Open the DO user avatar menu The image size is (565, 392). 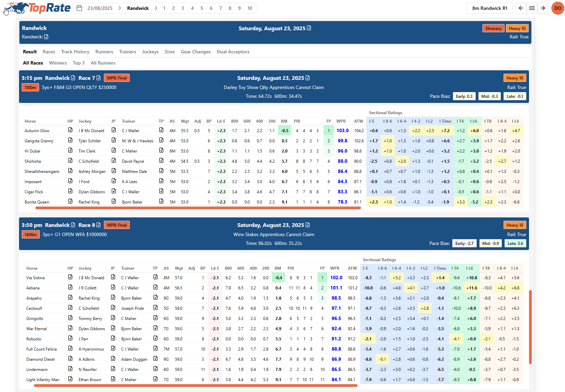pyautogui.click(x=558, y=8)
